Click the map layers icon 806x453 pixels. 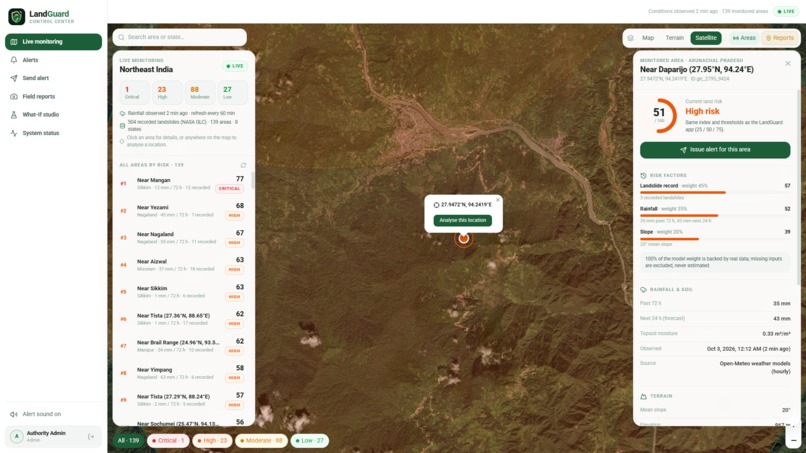631,38
